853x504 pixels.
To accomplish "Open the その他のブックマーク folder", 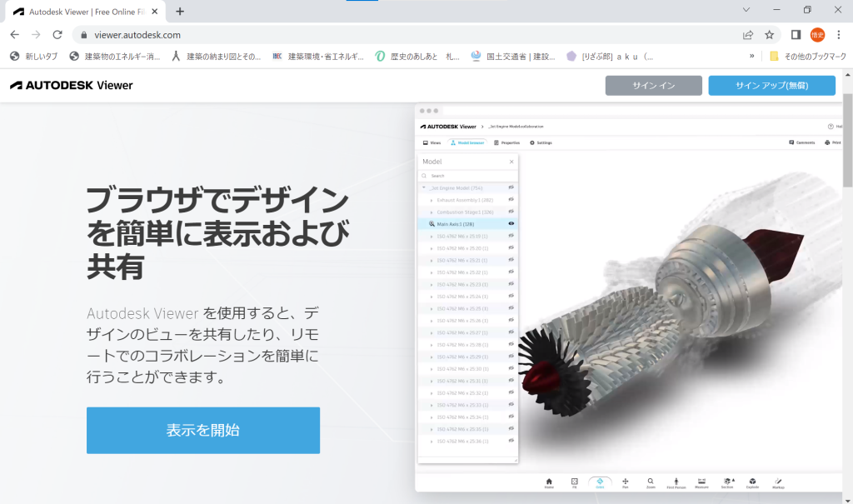I will tap(808, 56).
